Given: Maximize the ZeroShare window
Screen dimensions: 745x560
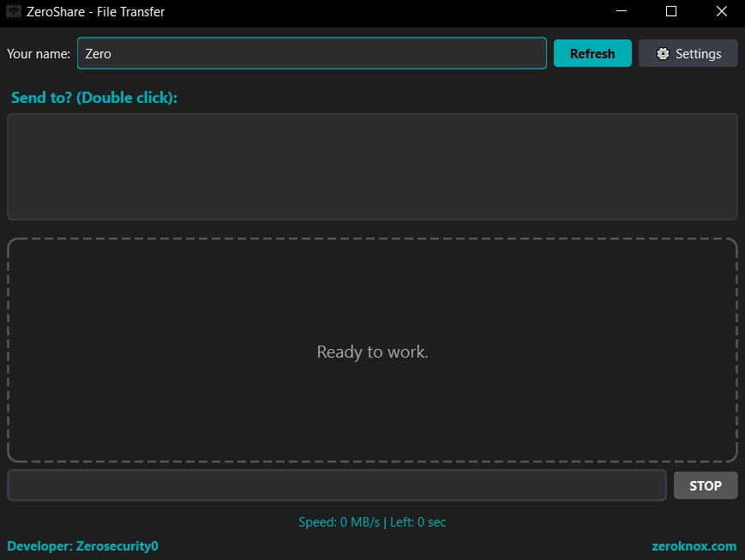Looking at the screenshot, I should 671,12.
